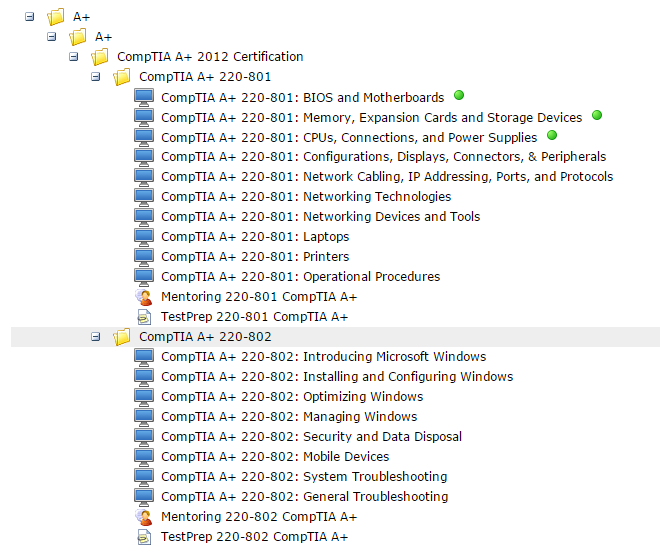Viewport: 660px width, 552px height.
Task: Click the folder icon beside CompTIA A+ 220-802
Action: 122,336
